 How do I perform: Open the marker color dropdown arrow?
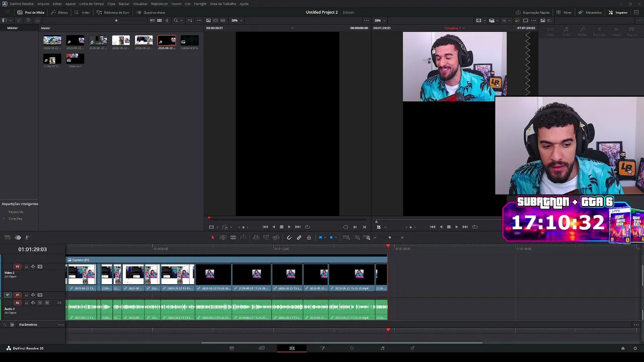tap(336, 237)
